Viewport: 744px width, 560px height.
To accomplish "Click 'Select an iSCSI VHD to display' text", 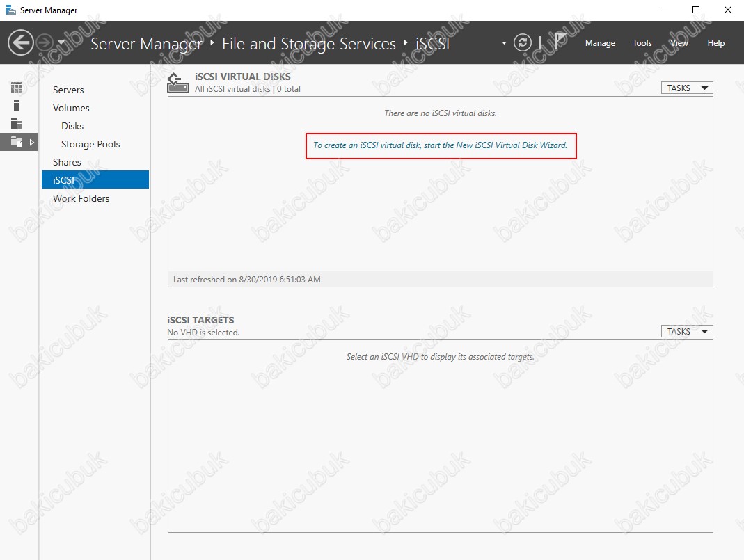I will pos(441,357).
